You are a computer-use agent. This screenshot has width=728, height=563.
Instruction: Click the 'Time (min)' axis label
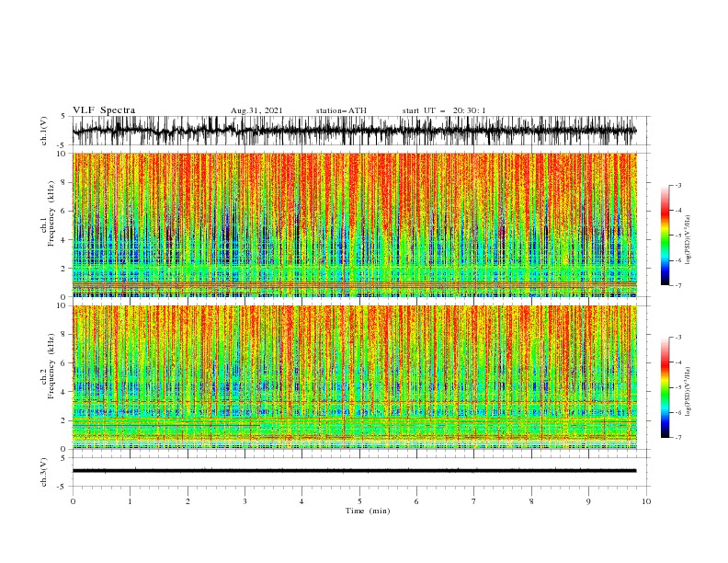pos(368,511)
